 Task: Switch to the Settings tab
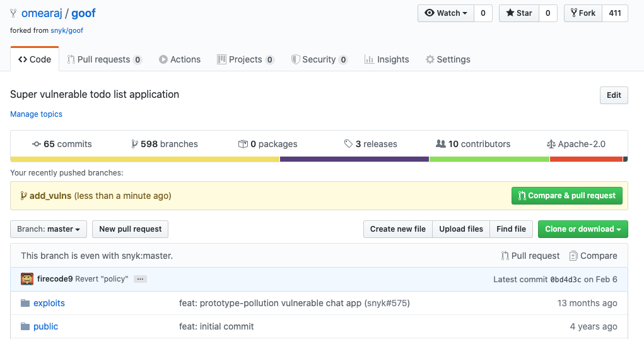pos(448,59)
